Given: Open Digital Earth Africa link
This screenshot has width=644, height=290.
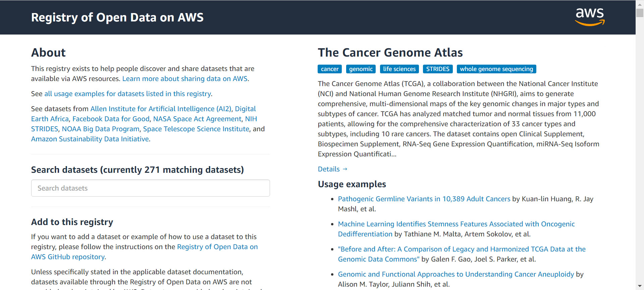Looking at the screenshot, I should click(x=245, y=109).
